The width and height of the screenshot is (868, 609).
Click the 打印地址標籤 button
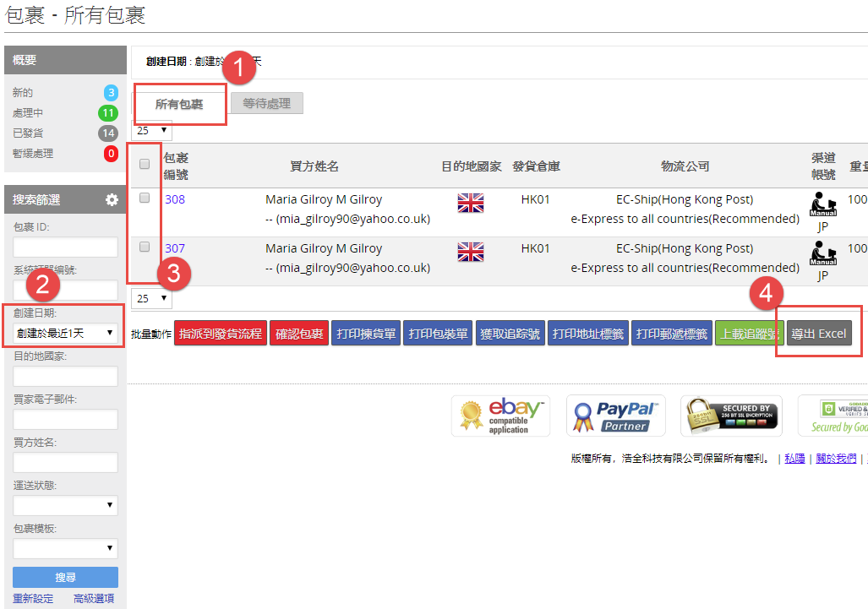588,334
